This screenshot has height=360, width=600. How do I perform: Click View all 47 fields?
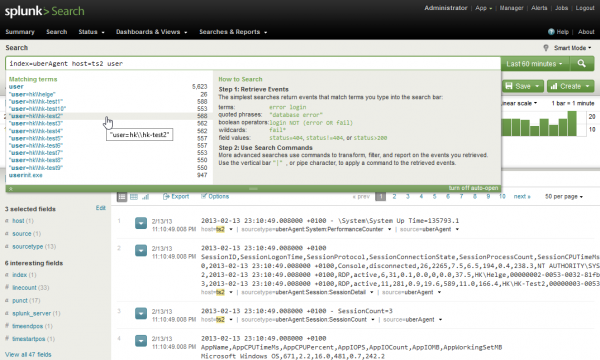(x=28, y=355)
